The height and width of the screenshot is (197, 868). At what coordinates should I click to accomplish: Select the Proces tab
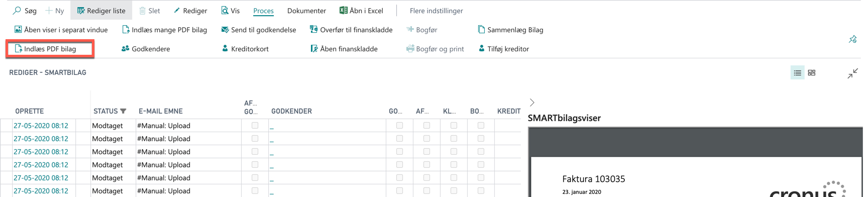click(263, 11)
